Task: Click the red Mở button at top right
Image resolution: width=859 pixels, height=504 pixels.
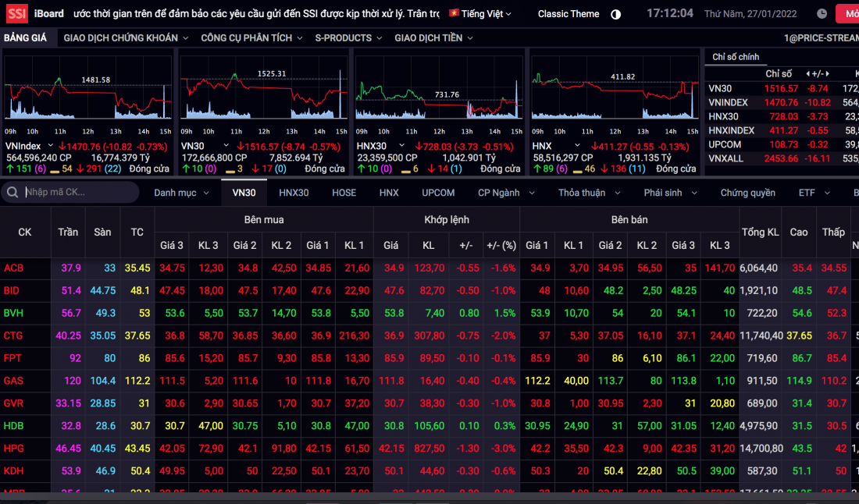Action: click(x=848, y=14)
